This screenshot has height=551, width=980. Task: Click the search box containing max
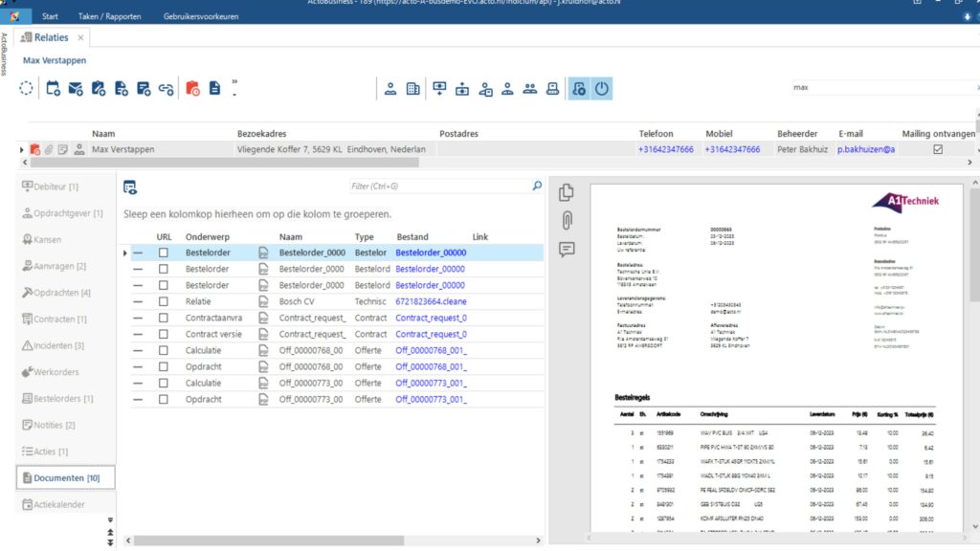pos(882,87)
